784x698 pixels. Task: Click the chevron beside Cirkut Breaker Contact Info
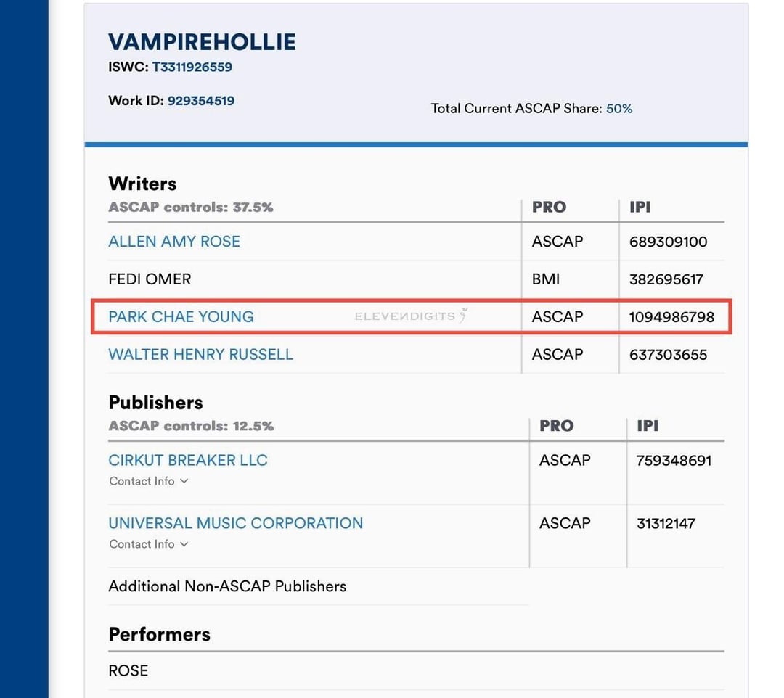point(184,481)
